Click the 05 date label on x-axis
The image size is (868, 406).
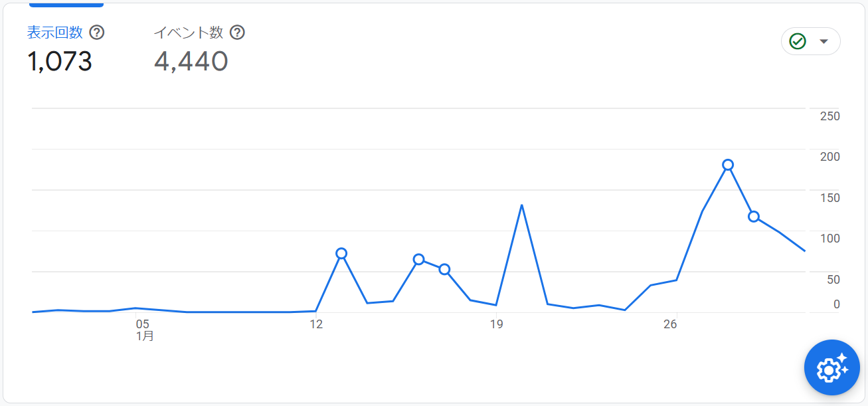[x=143, y=324]
